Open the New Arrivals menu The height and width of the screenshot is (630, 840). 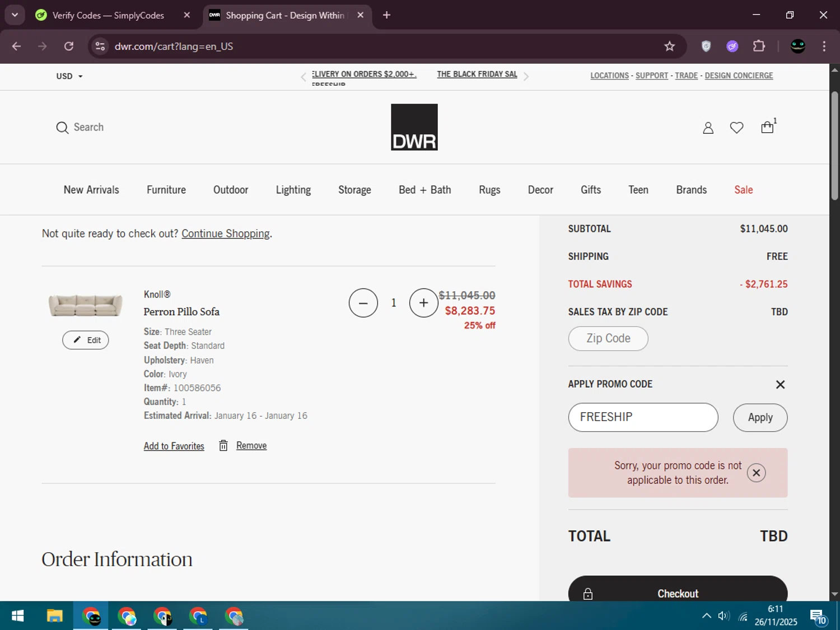tap(91, 190)
